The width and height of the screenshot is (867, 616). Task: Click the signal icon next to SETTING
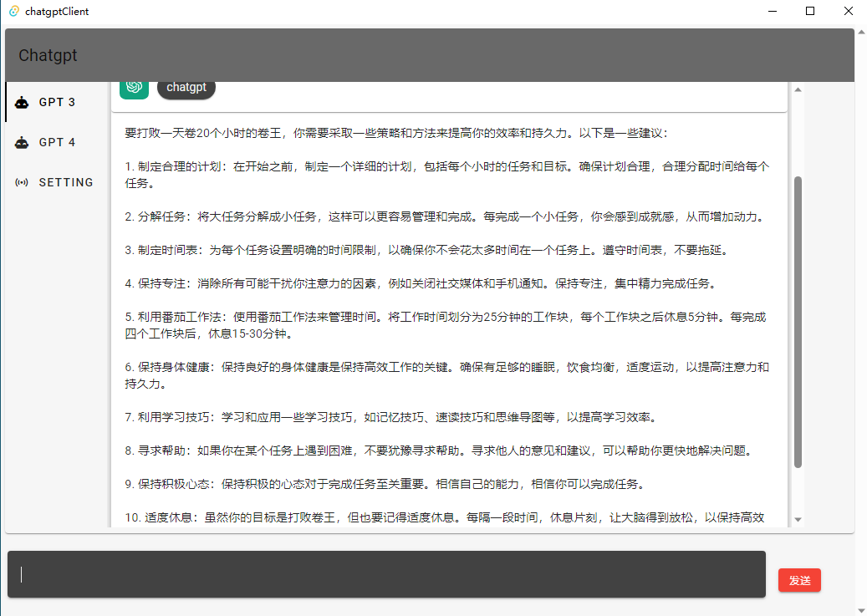pyautogui.click(x=23, y=182)
